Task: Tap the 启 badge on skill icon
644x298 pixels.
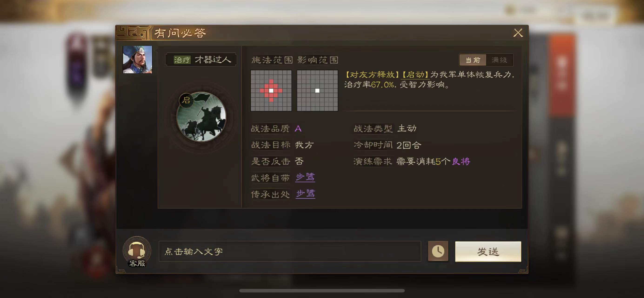Action: 186,100
